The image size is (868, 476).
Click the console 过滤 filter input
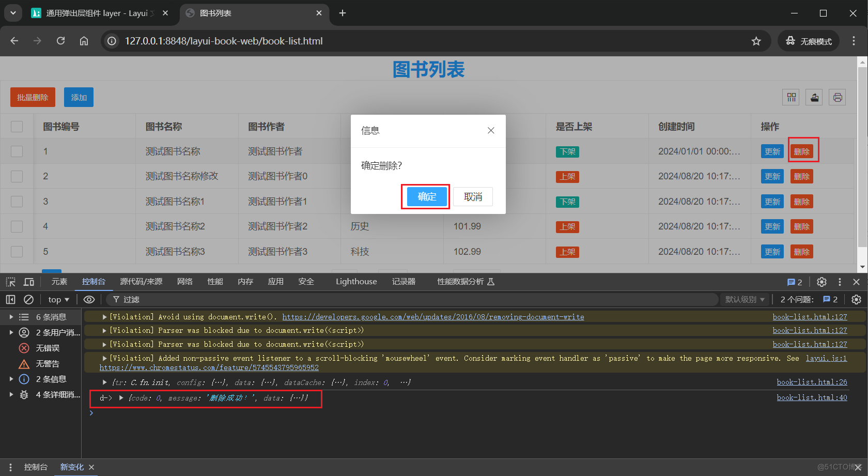tap(413, 299)
